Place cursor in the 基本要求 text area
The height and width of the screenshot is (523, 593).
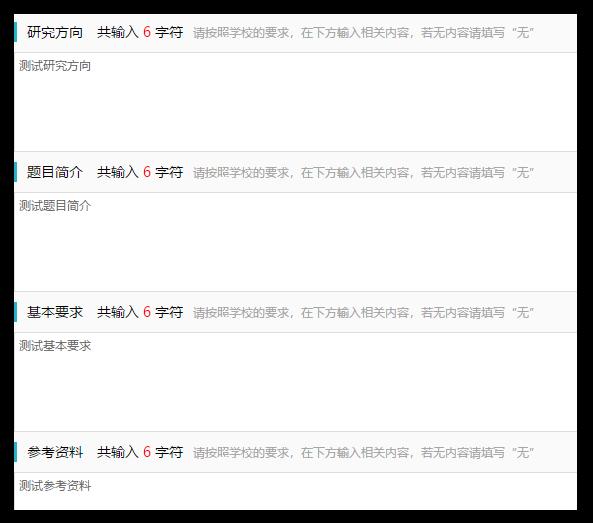pos(295,382)
